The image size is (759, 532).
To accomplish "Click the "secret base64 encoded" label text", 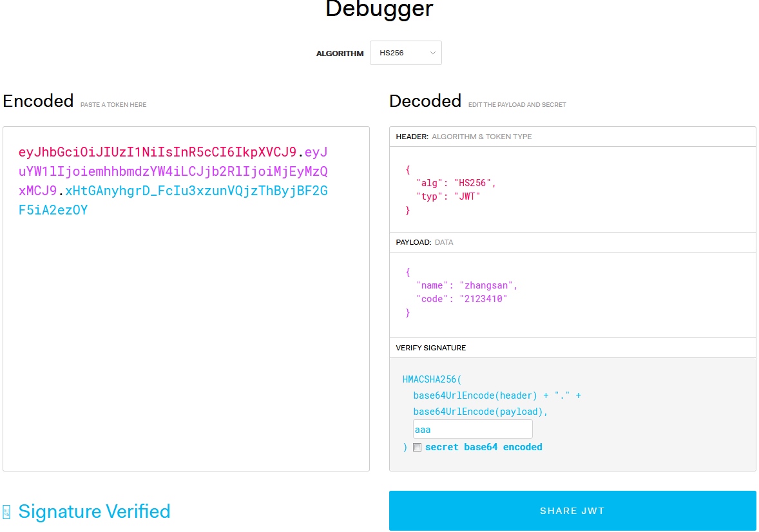I will tap(483, 447).
